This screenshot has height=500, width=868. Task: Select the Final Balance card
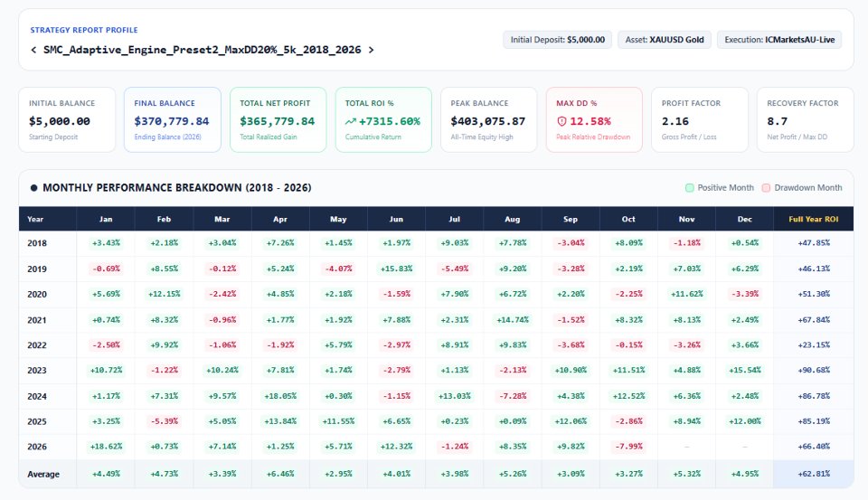click(172, 119)
